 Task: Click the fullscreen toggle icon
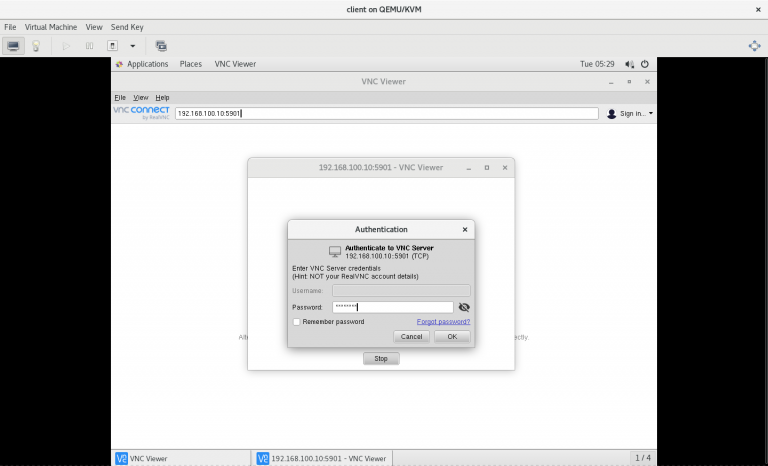pyautogui.click(x=754, y=46)
